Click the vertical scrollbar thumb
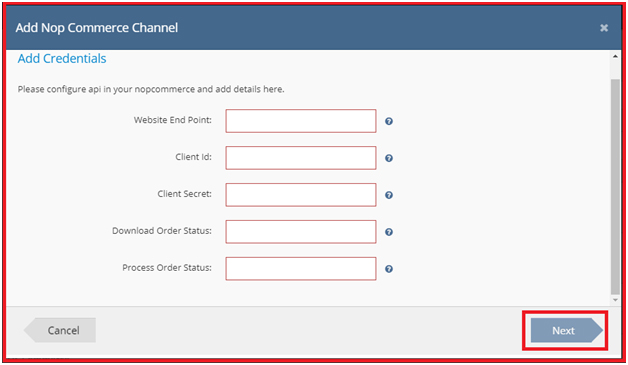The image size is (628, 365). point(615,186)
